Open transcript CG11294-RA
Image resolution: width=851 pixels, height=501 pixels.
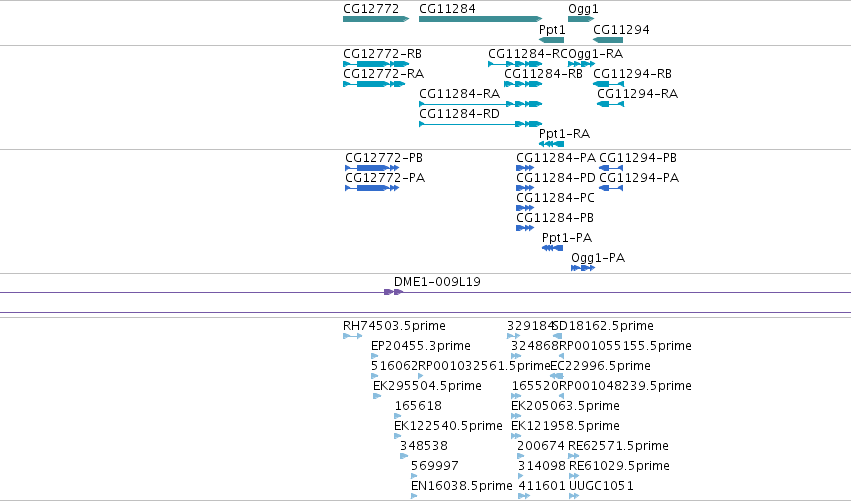pos(638,94)
